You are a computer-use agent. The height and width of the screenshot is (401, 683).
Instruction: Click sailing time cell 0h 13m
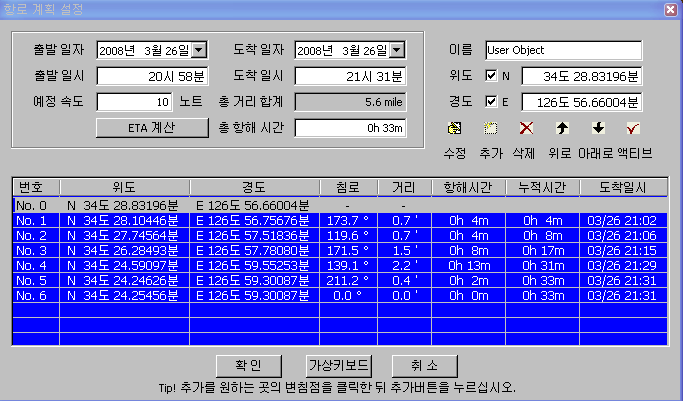(468, 266)
